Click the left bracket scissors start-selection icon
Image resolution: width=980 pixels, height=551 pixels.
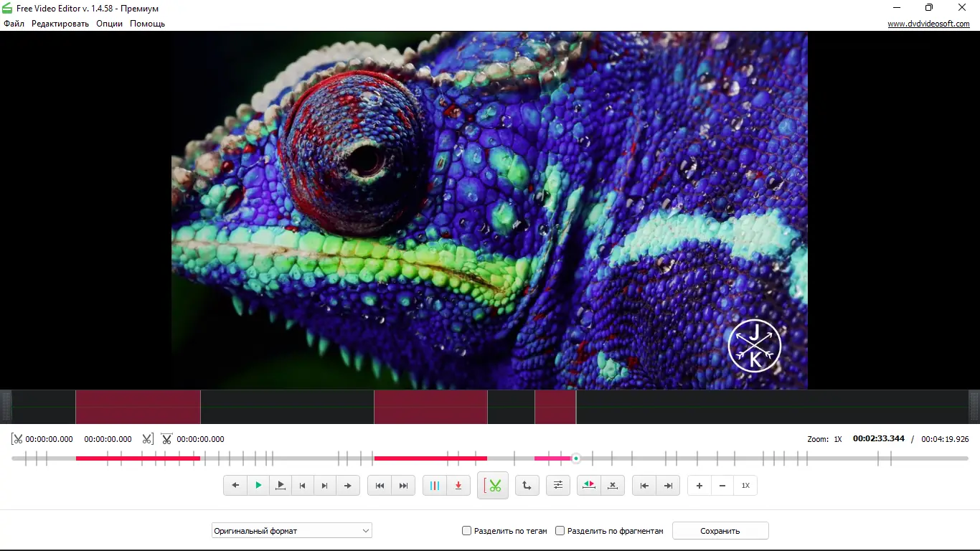17,439
